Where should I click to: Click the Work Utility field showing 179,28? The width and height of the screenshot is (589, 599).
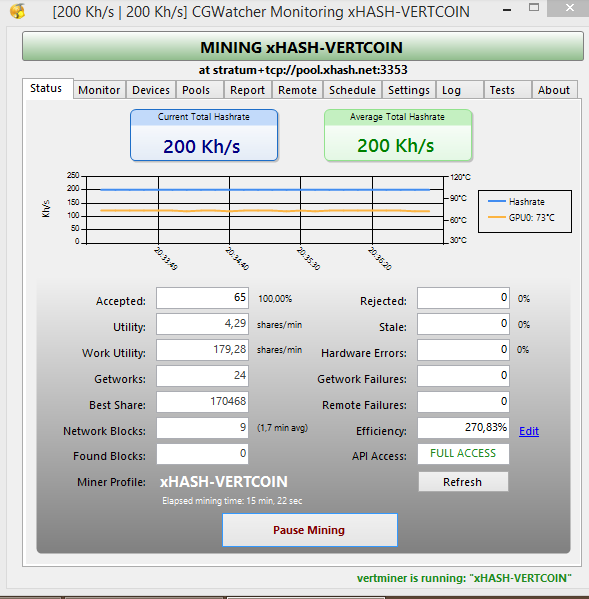click(202, 350)
